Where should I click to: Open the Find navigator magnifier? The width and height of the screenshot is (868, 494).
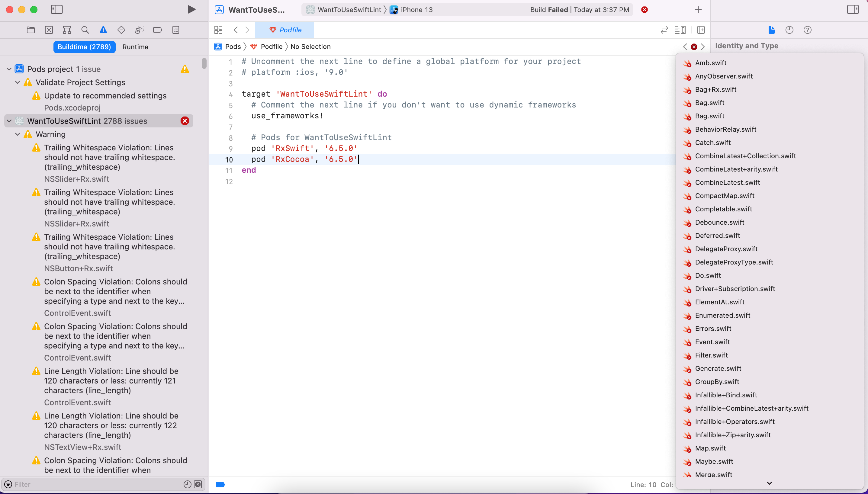[x=85, y=30]
